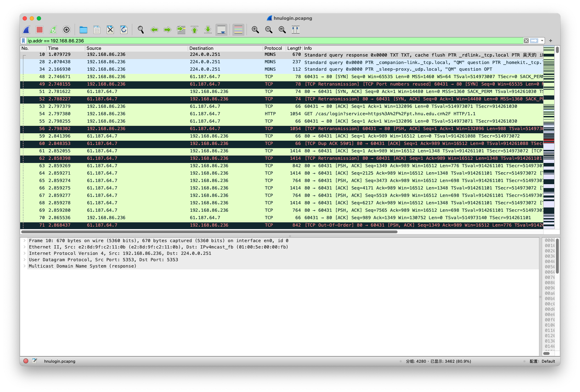Sort by the Time column header

point(66,48)
